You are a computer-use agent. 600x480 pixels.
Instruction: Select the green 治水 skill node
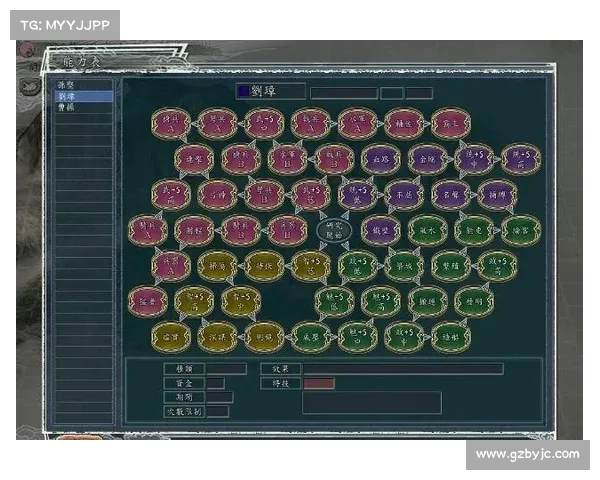point(427,230)
